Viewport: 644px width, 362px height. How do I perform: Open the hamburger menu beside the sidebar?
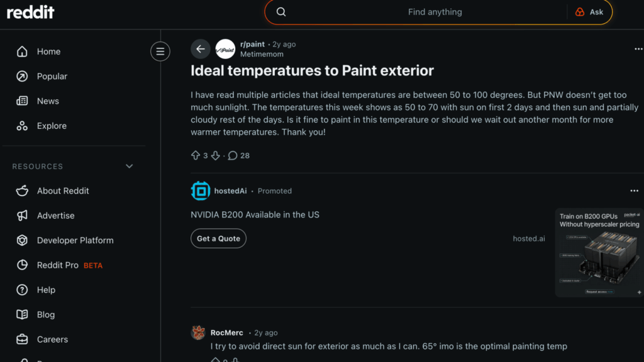click(x=160, y=51)
